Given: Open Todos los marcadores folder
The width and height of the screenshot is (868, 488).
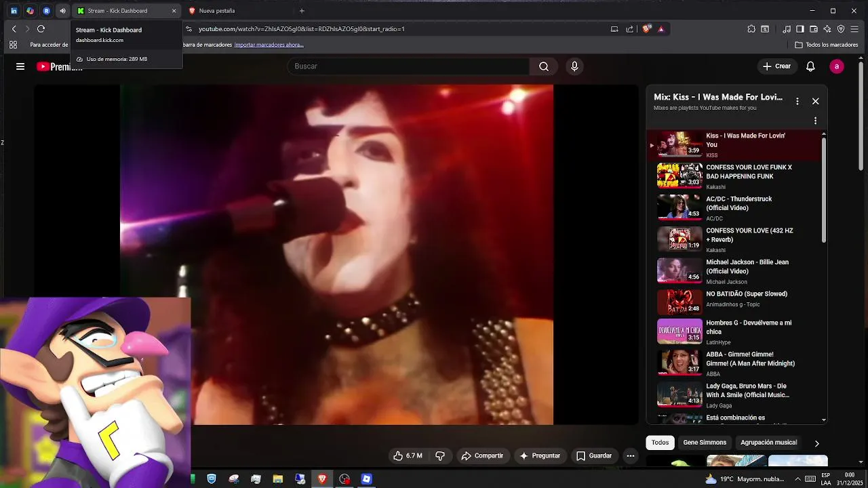Looking at the screenshot, I should pos(826,45).
